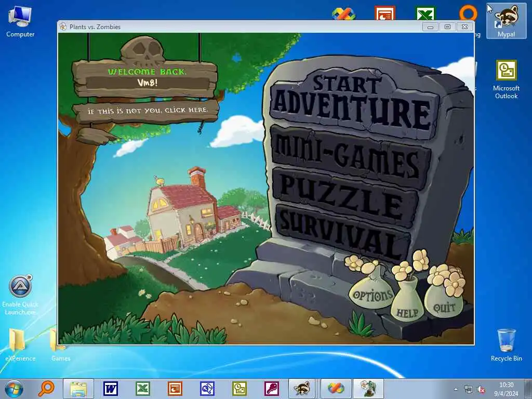Screen dimensions: 532x399
Task: Select the Enable Quick Launch.exe desktop icon
Action: point(20,295)
